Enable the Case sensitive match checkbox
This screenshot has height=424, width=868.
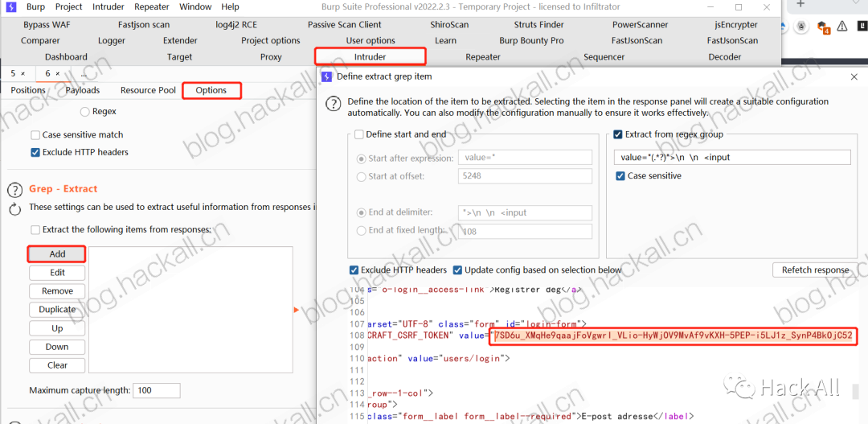[x=35, y=135]
